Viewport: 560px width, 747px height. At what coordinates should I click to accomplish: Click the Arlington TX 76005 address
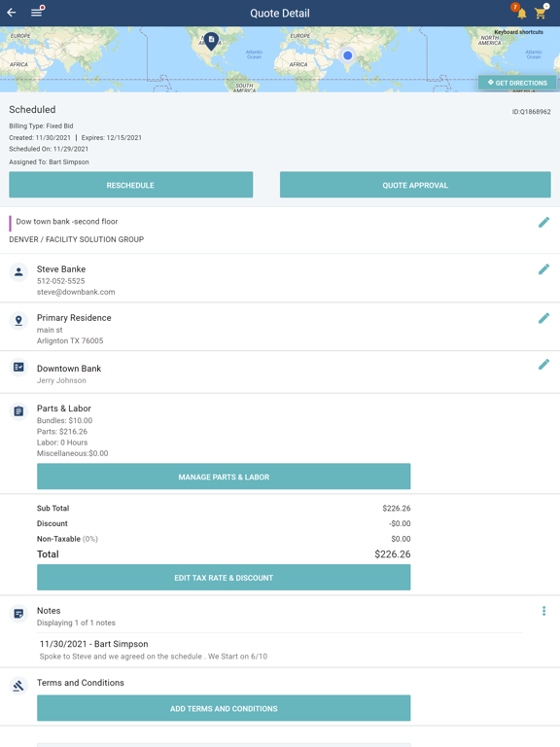point(70,340)
